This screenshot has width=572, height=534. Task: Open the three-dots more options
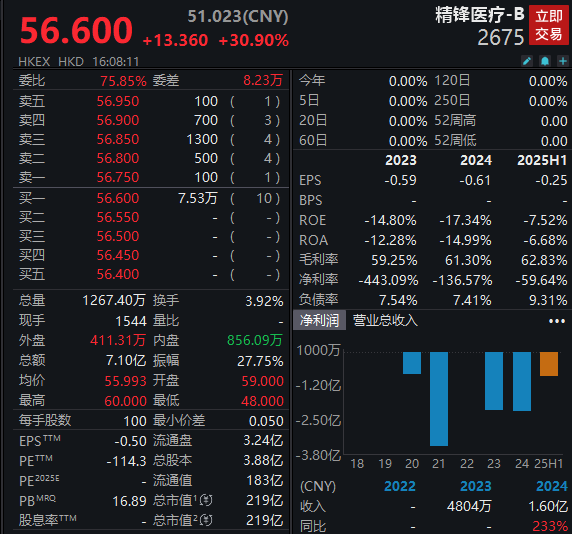(557, 321)
